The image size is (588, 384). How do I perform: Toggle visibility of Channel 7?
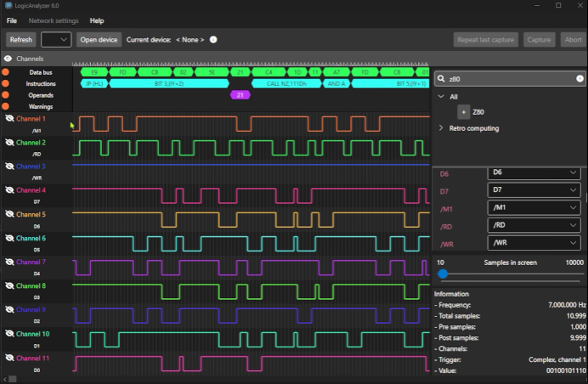point(9,263)
